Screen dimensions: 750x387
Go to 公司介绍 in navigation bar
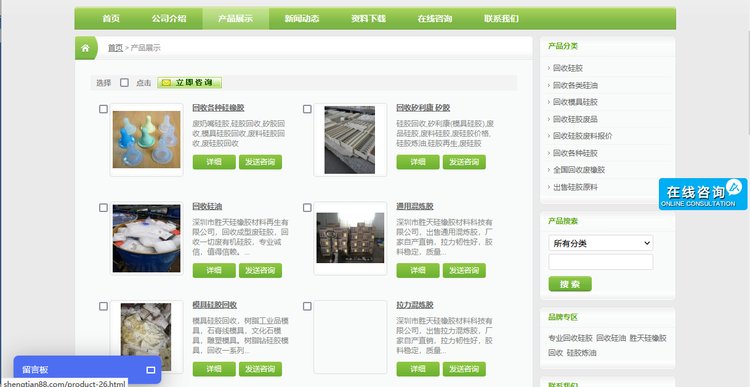[169, 19]
